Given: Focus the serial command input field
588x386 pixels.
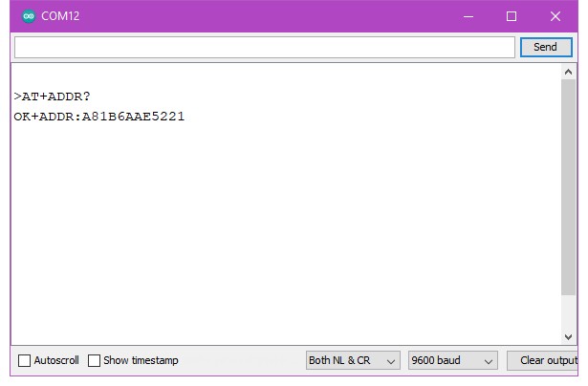Looking at the screenshot, I should [x=264, y=47].
